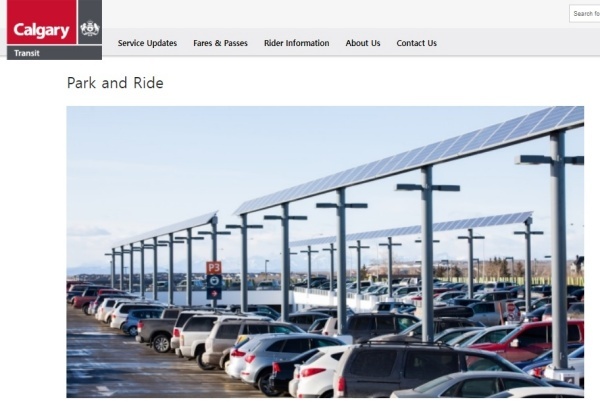
Task: Click the circular blue sign under P3
Action: tap(214, 281)
